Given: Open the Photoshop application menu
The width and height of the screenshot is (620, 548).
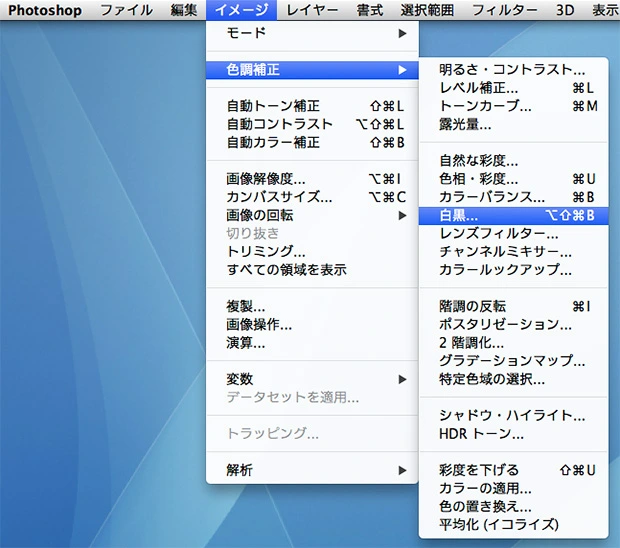Looking at the screenshot, I should coord(45,10).
